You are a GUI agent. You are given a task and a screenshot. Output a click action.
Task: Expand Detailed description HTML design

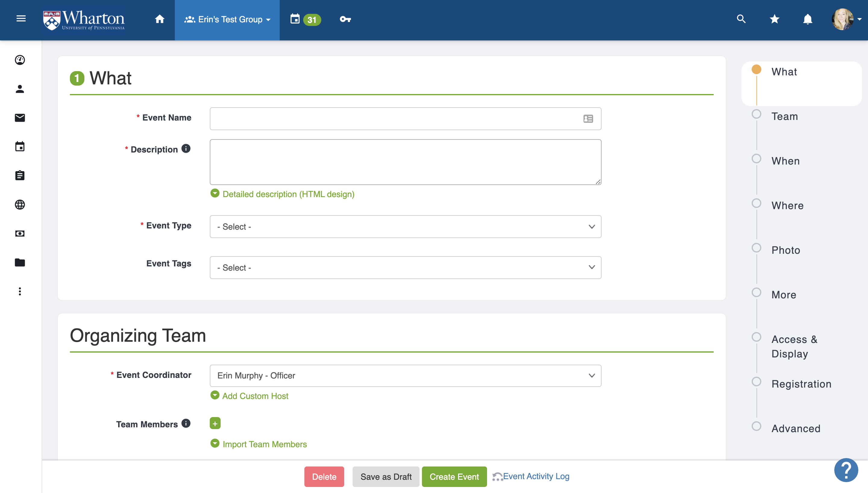click(288, 194)
